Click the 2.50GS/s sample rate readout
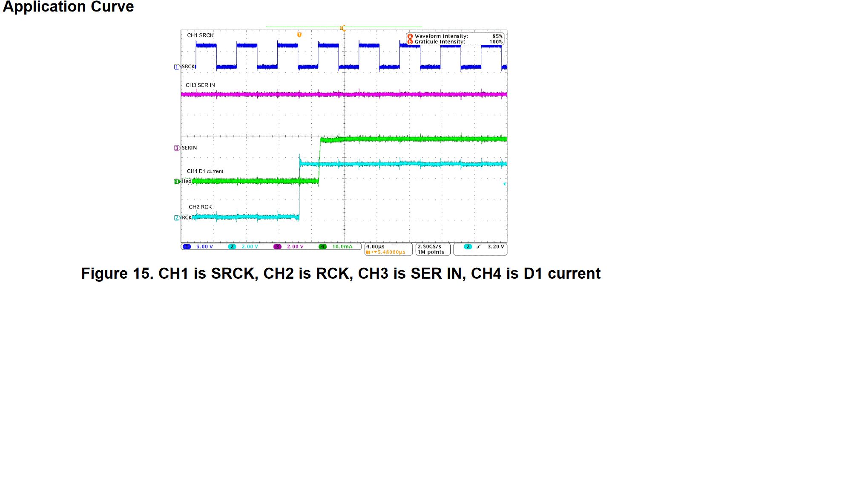The height and width of the screenshot is (503, 868). (x=429, y=246)
